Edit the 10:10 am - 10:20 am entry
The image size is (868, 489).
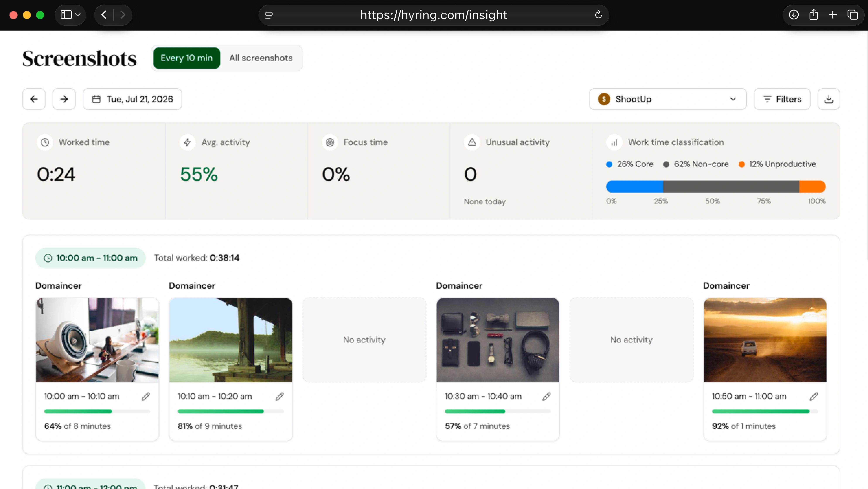279,396
